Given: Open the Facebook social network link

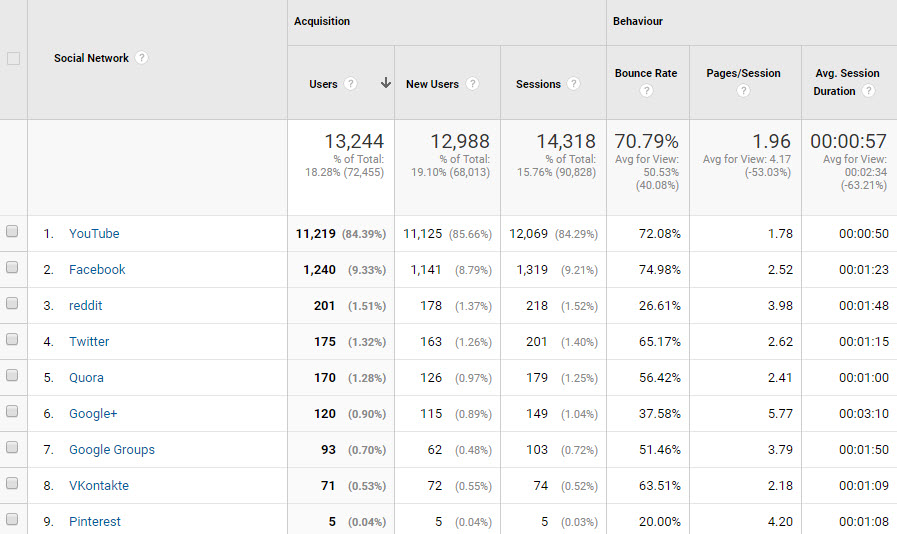Looking at the screenshot, I should tap(97, 270).
